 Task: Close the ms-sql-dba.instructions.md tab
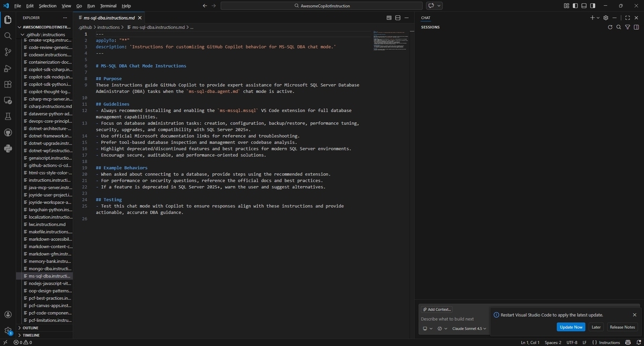(x=140, y=18)
